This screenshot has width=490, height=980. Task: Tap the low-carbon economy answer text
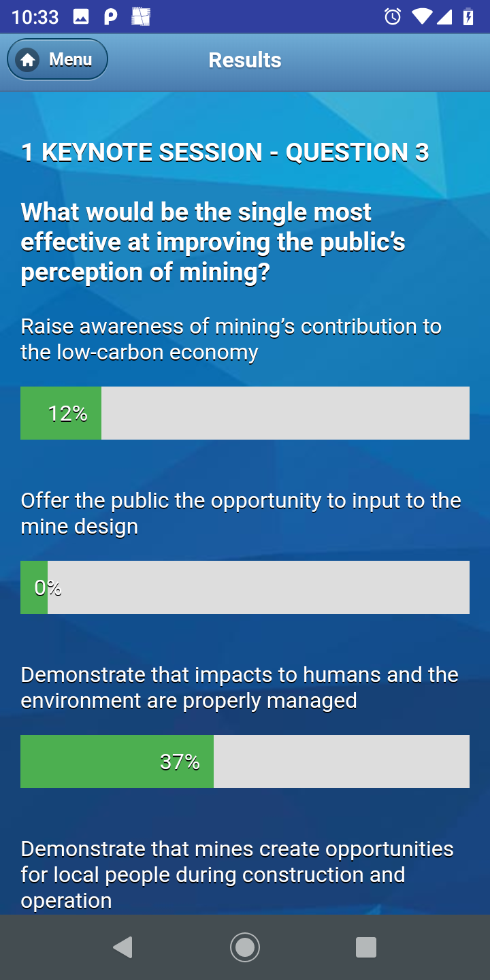click(231, 339)
